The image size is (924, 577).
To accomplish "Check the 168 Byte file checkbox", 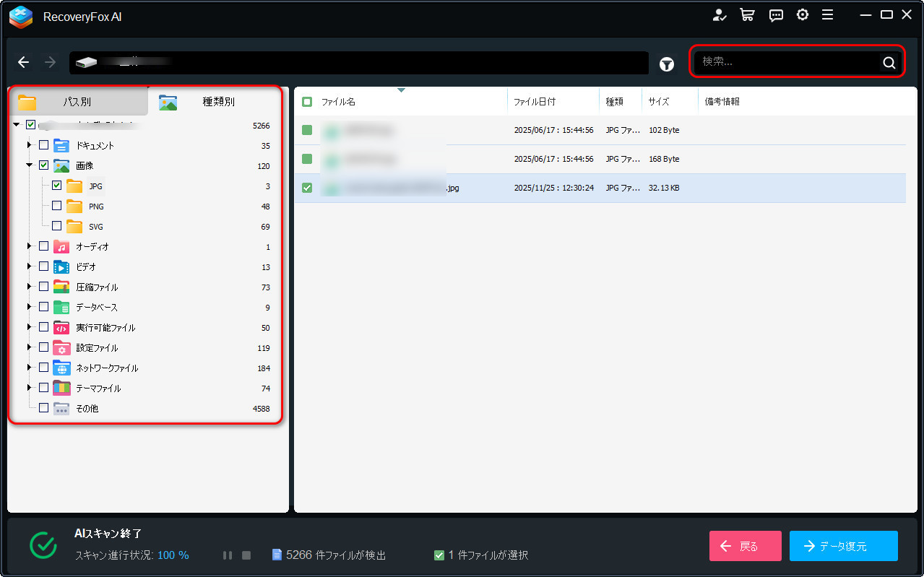I will pos(307,159).
